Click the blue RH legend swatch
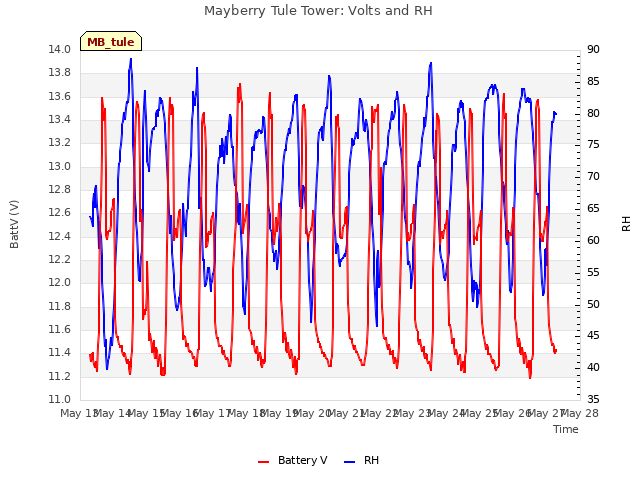 click(x=350, y=461)
